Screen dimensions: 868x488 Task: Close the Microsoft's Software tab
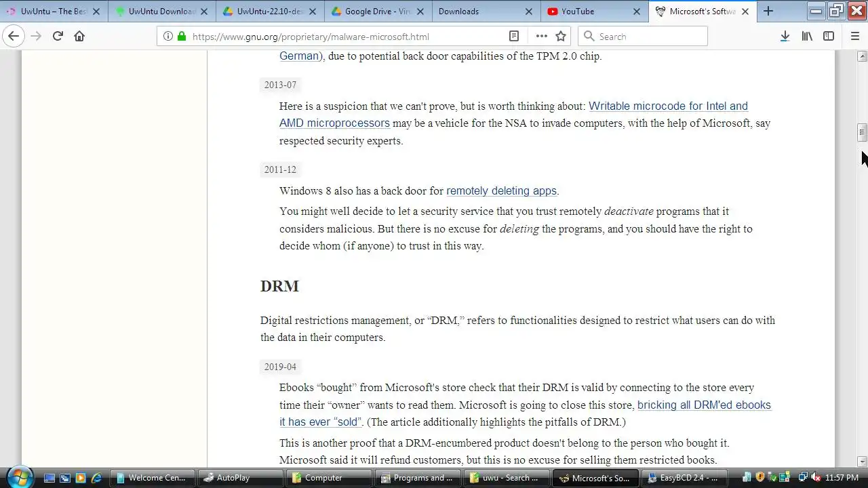click(745, 12)
